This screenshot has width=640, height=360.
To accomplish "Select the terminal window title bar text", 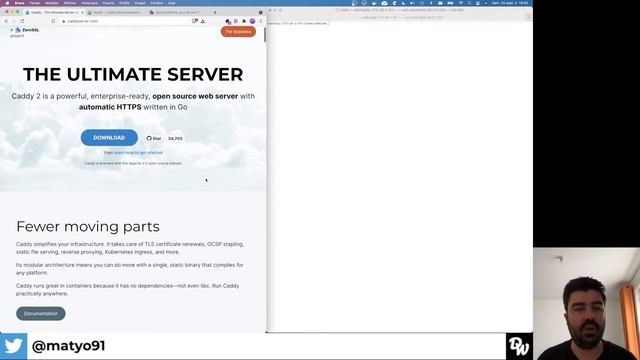I will coord(399,10).
